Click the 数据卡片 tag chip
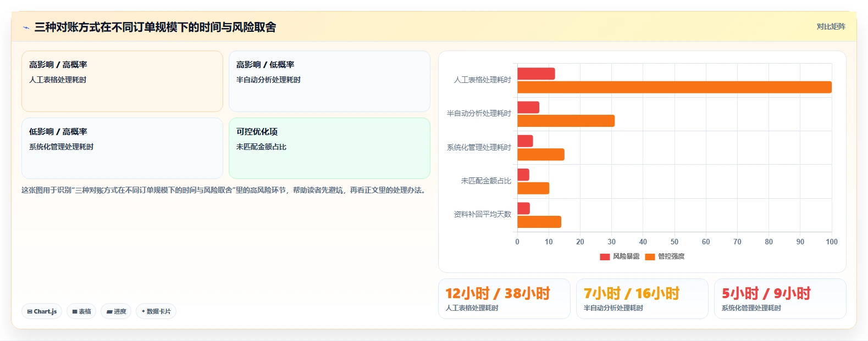This screenshot has width=868, height=341. [156, 311]
